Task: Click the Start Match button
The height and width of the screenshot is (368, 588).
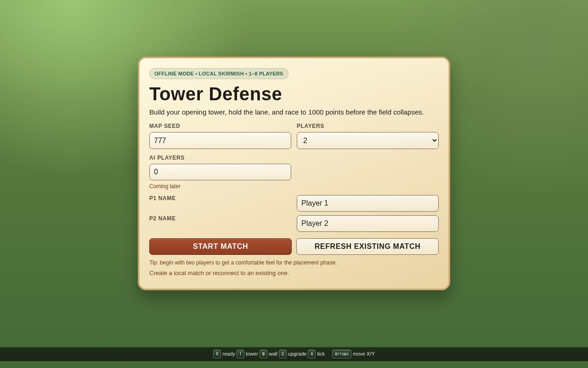Action: tap(220, 247)
